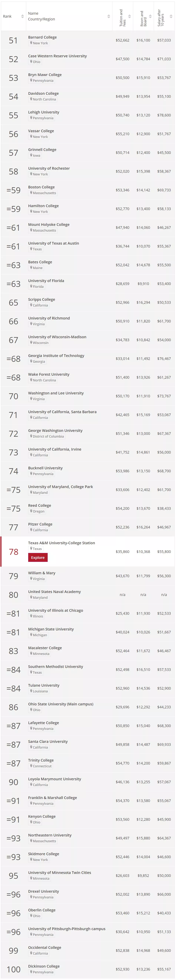Sort by Room and Board arrows
This screenshot has width=176, height=980.
[150, 16]
